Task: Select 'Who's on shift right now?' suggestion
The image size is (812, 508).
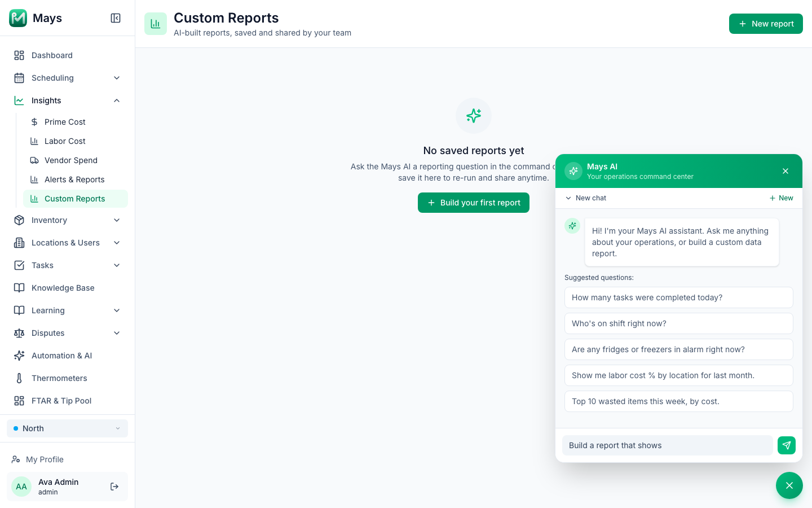Action: [x=679, y=323]
